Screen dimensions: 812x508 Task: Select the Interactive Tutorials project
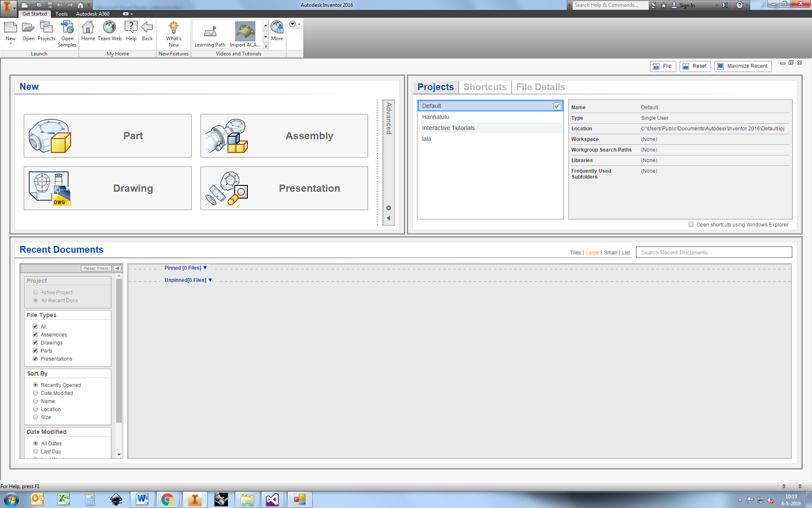click(490, 128)
